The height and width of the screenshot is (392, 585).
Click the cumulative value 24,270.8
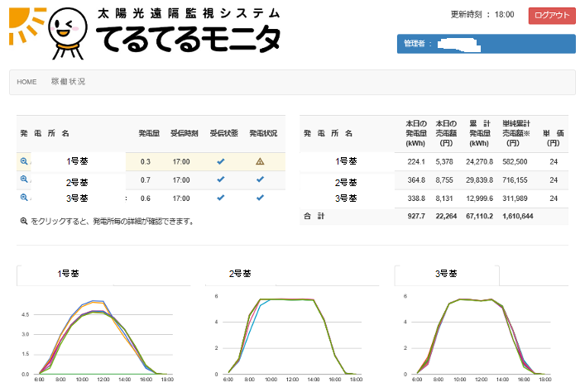click(x=479, y=162)
